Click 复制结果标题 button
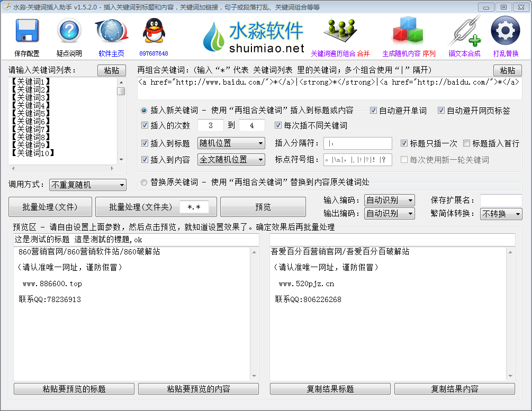The width and height of the screenshot is (532, 411). (x=330, y=389)
